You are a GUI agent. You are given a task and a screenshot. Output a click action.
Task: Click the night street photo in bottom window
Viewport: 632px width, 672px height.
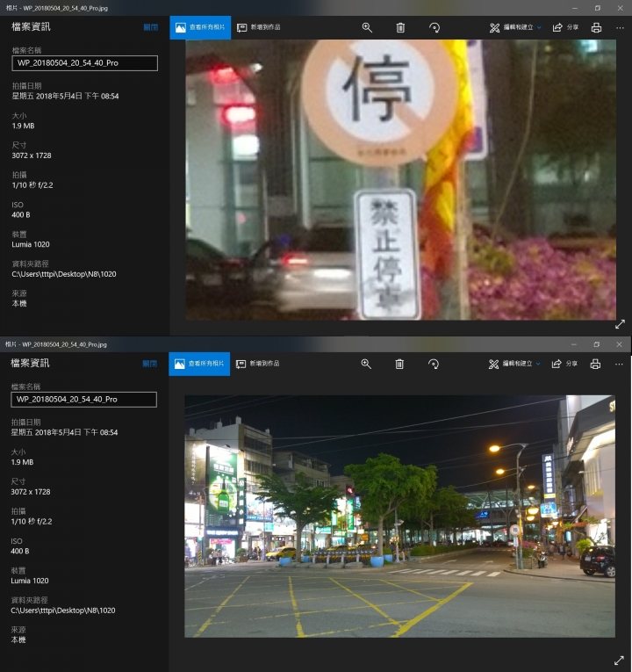pyautogui.click(x=400, y=516)
